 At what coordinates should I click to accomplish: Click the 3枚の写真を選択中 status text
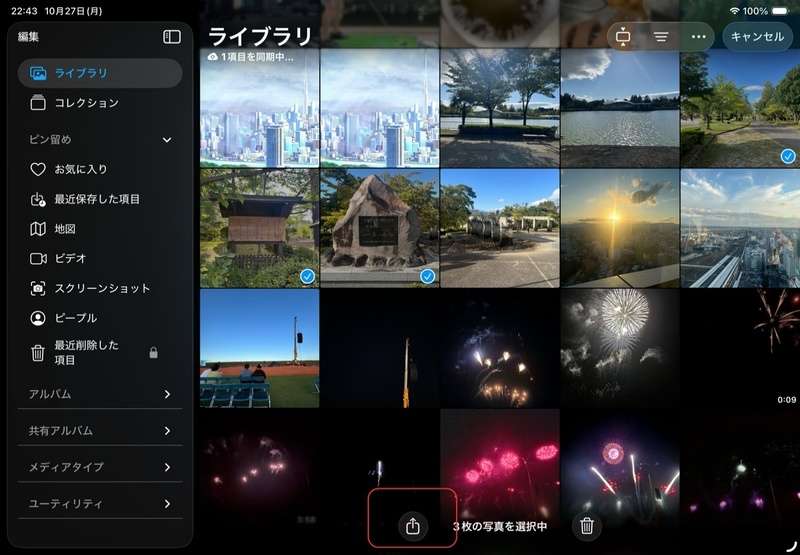pyautogui.click(x=499, y=526)
